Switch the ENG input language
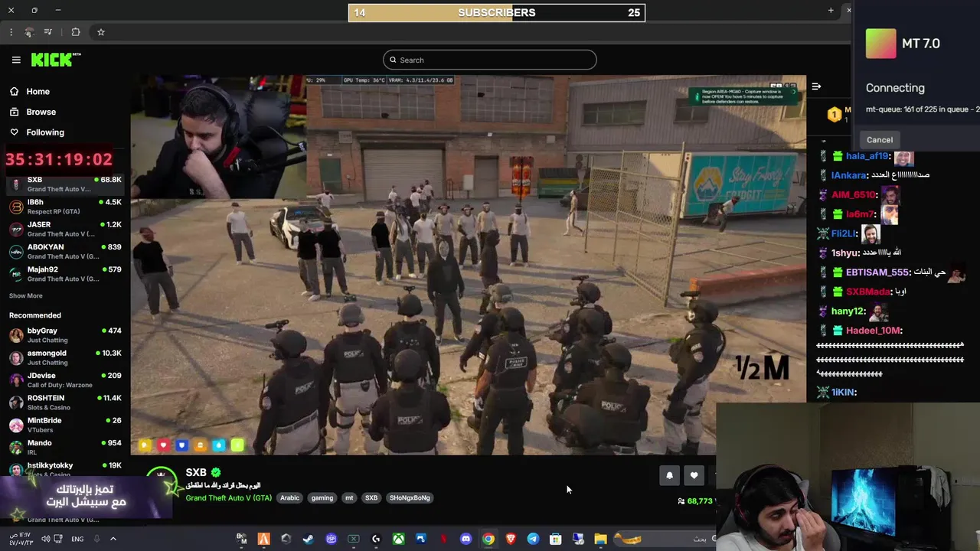Viewport: 980px width, 551px height. point(77,539)
